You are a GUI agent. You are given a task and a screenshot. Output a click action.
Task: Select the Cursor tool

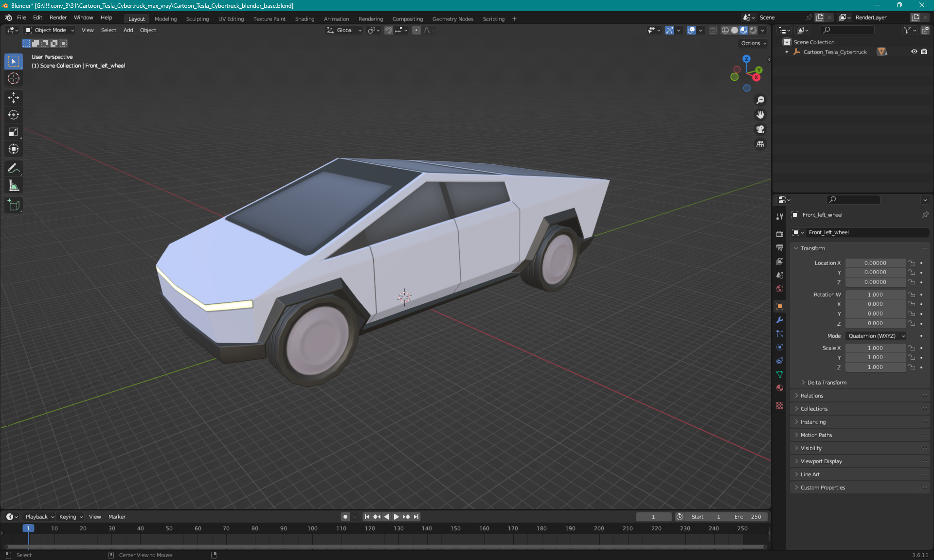coord(14,78)
